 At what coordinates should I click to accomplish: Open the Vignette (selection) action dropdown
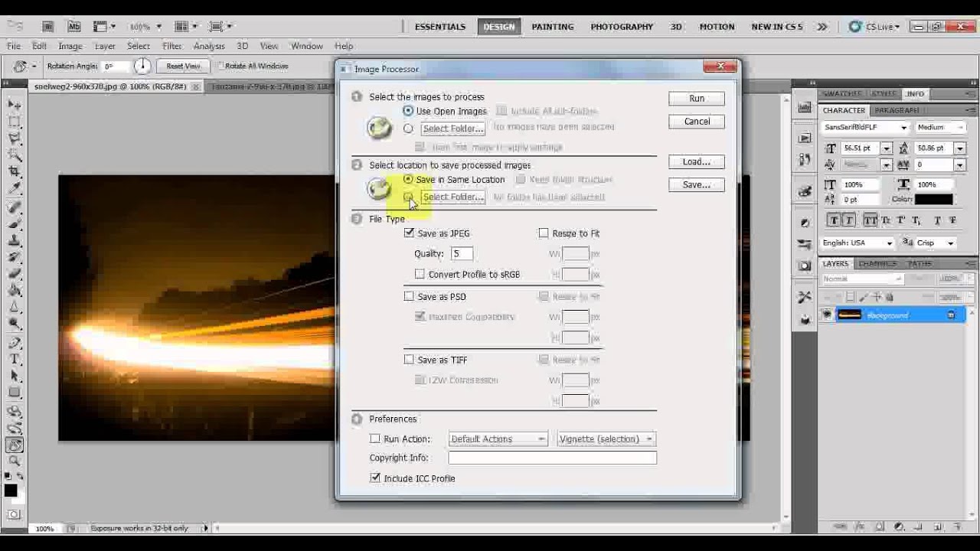[606, 439]
